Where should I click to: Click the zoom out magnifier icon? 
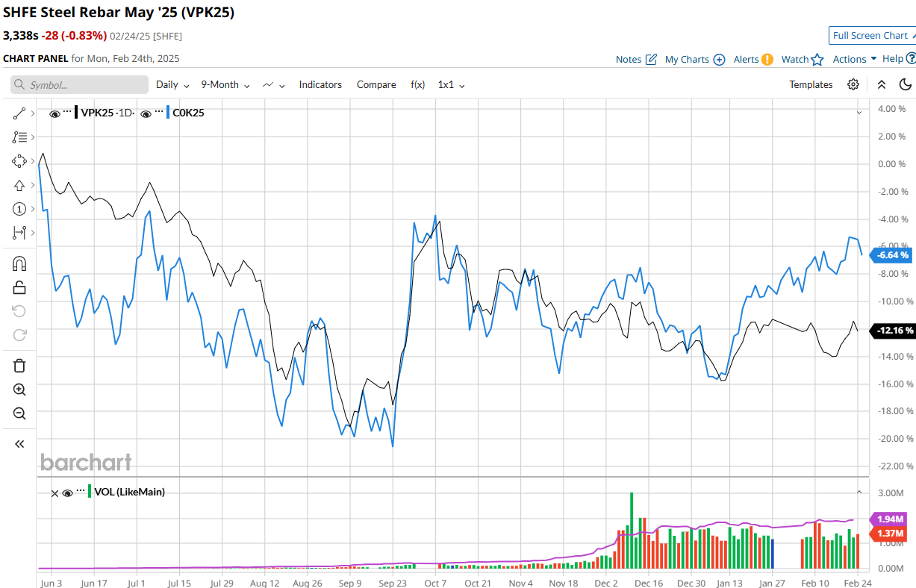click(19, 413)
